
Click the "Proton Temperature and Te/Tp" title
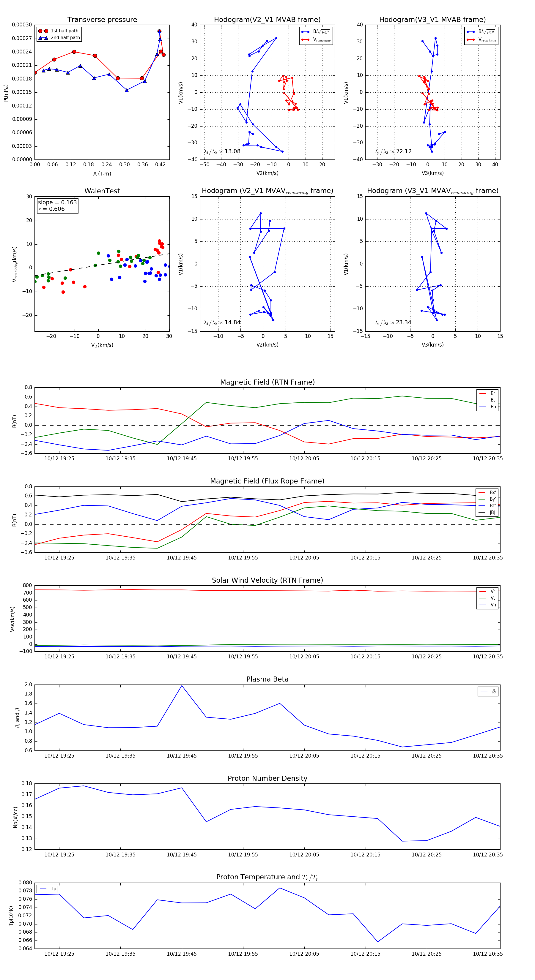pyautogui.click(x=267, y=877)
